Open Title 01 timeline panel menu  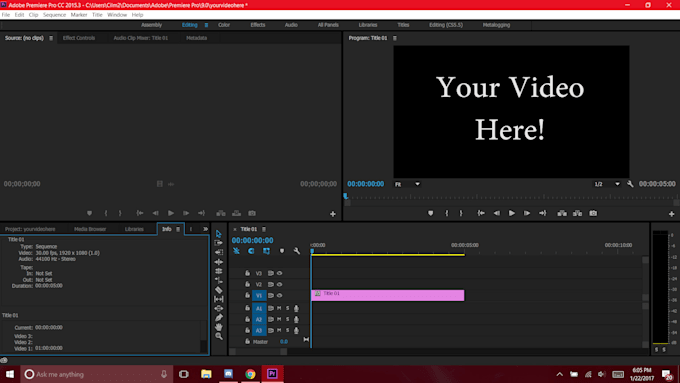point(264,229)
